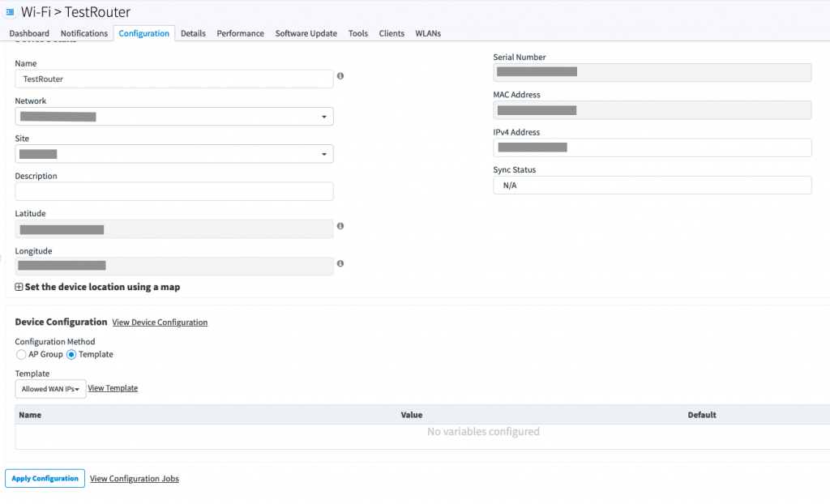Open the Site dropdown
830x504 pixels.
click(174, 154)
